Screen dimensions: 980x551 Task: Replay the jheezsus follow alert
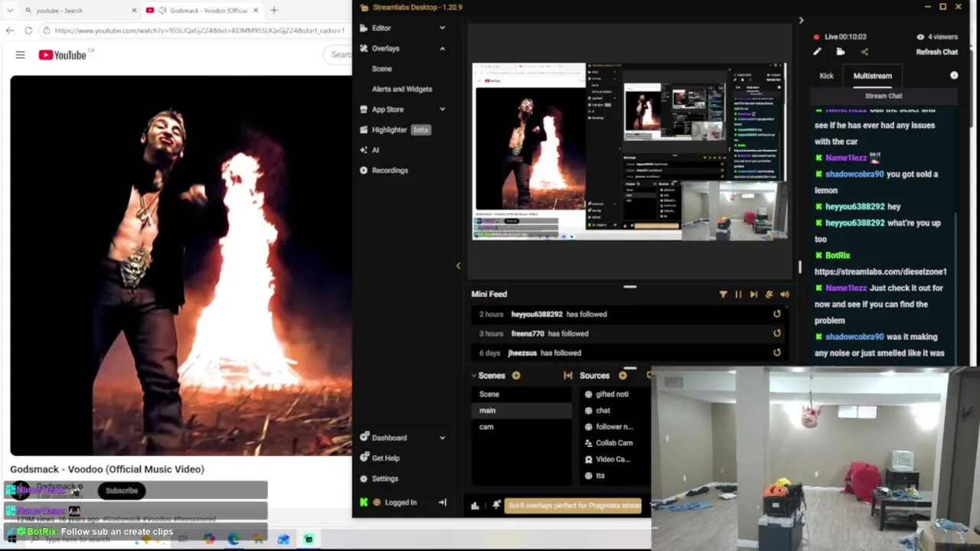click(x=776, y=353)
